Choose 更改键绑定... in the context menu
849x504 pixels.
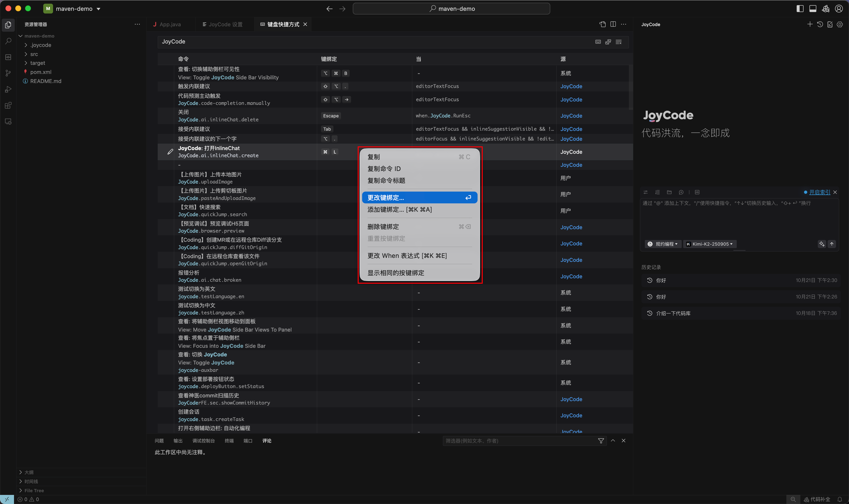419,198
